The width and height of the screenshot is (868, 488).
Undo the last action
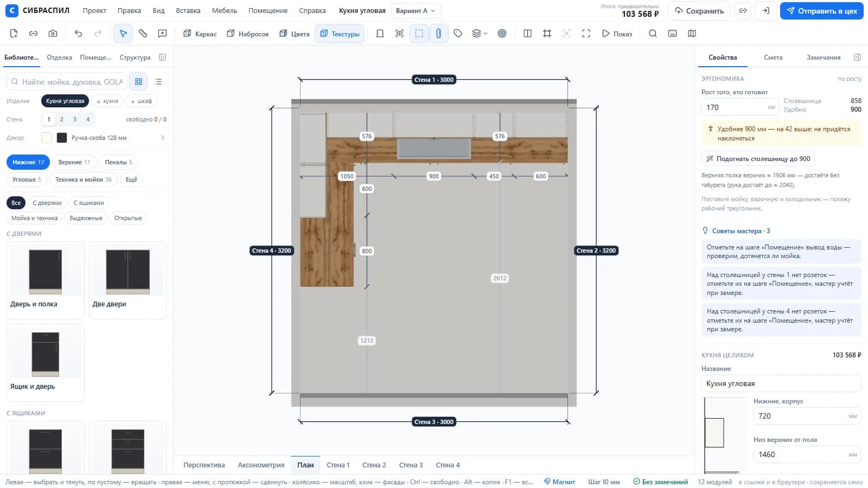(78, 34)
